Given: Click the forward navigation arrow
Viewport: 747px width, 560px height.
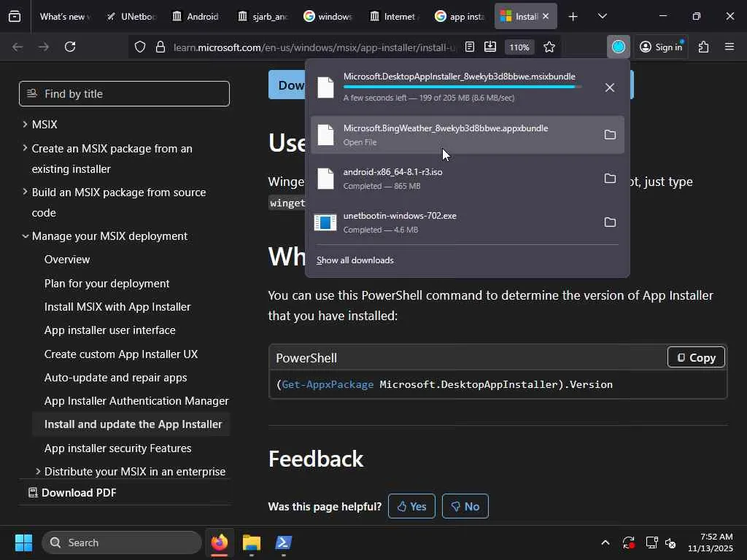Looking at the screenshot, I should (44, 47).
